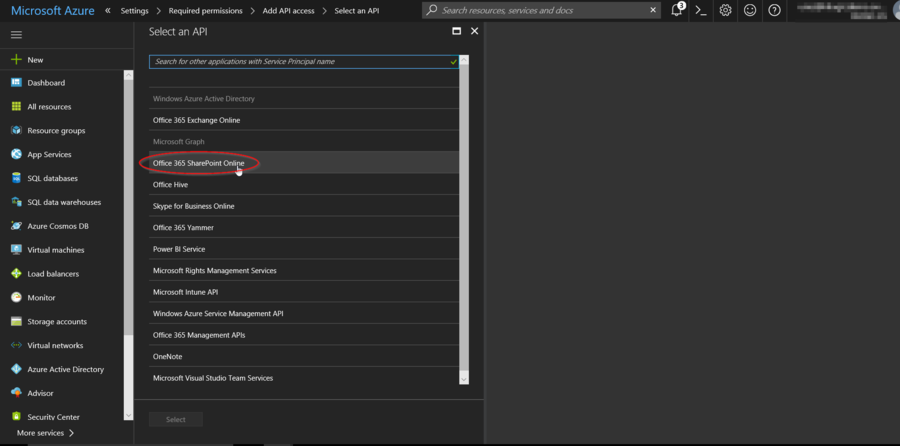Toggle the hamburger sidebar menu
This screenshot has height=446, width=900.
[16, 35]
